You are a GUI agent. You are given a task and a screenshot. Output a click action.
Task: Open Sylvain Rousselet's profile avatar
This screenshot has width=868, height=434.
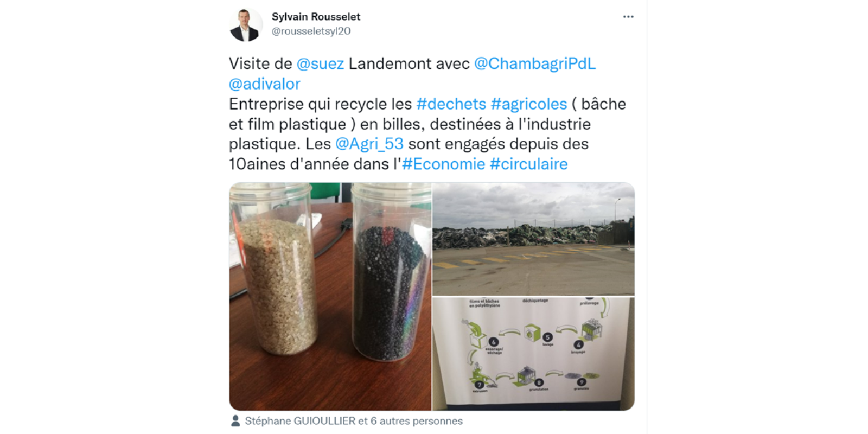[246, 25]
